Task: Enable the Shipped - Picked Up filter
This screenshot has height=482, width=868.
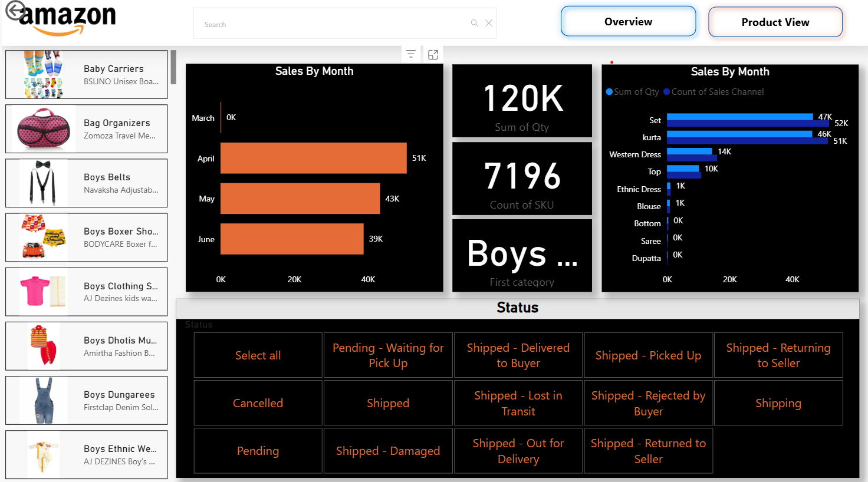Action: tap(648, 355)
